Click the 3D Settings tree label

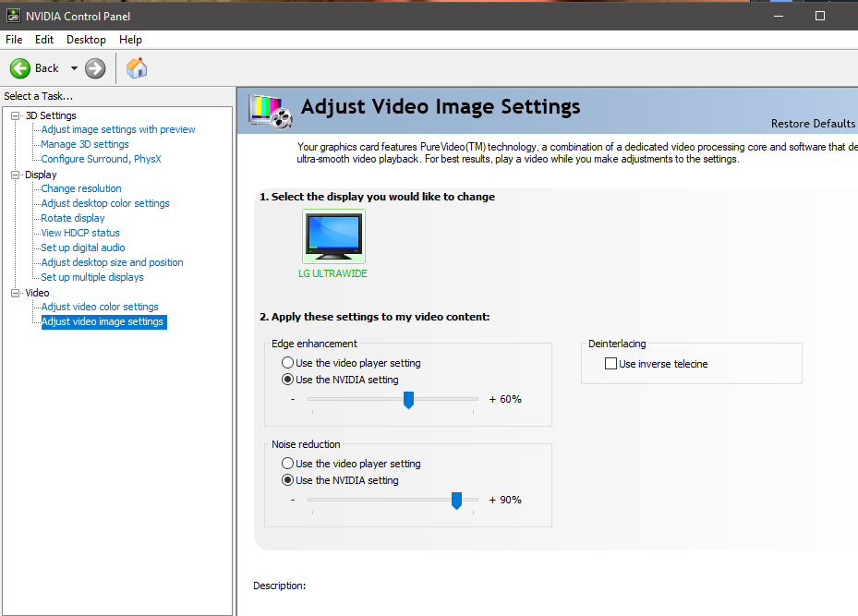(x=51, y=115)
